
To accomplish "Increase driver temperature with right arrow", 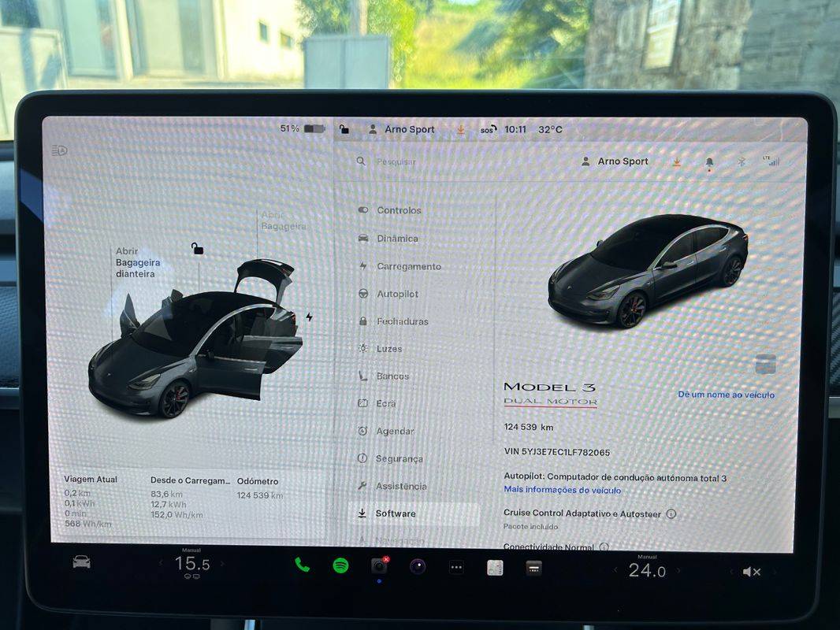I will coord(222,563).
